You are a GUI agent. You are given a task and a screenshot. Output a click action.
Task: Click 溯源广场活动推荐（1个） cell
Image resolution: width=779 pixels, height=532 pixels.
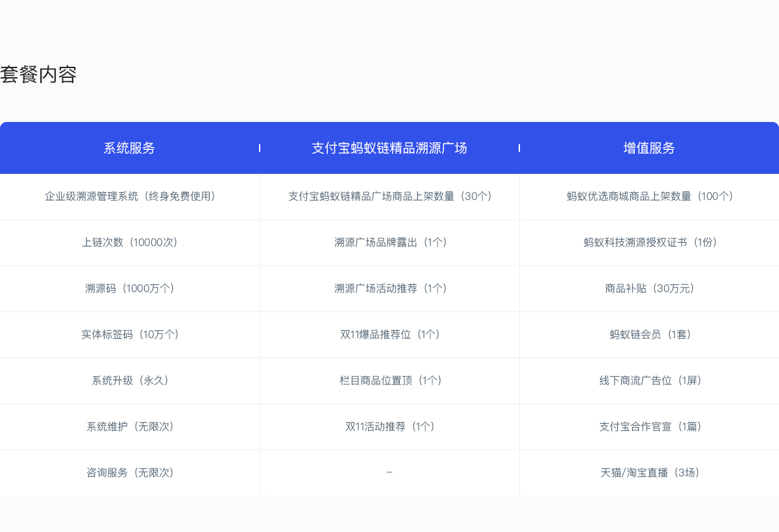point(389,289)
